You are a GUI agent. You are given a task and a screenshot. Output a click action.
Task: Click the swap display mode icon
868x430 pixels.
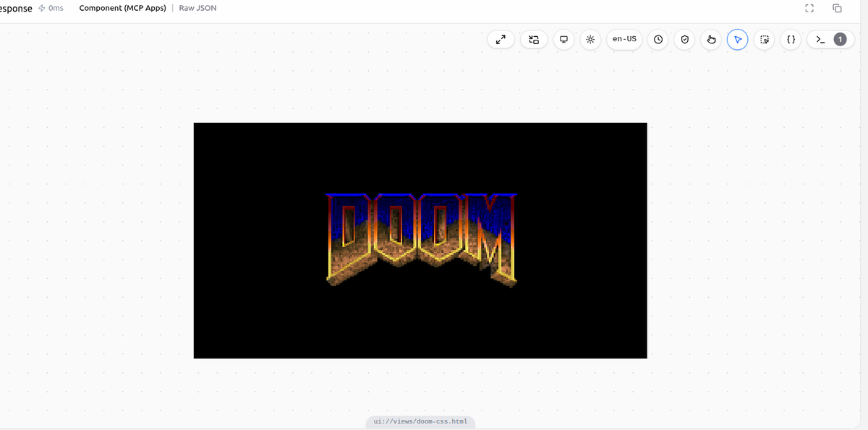[x=534, y=40]
